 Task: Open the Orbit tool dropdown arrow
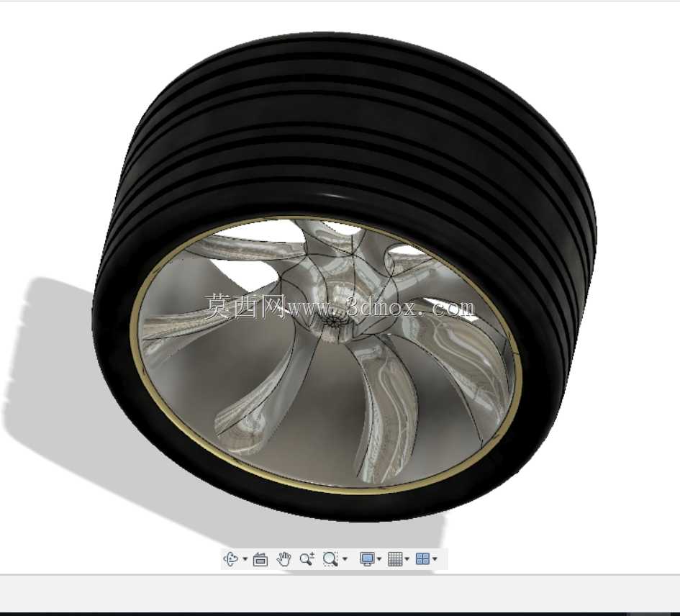tap(245, 558)
